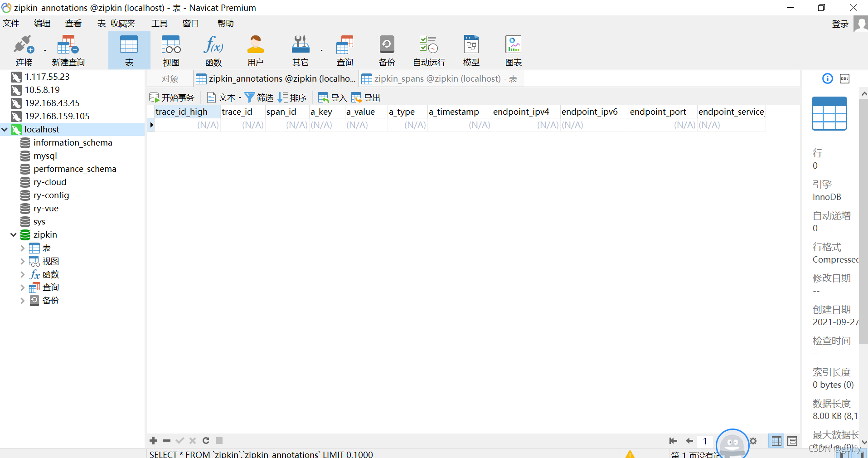Image resolution: width=868 pixels, height=458 pixels.
Task: Show the info panel icon
Action: [x=828, y=78]
